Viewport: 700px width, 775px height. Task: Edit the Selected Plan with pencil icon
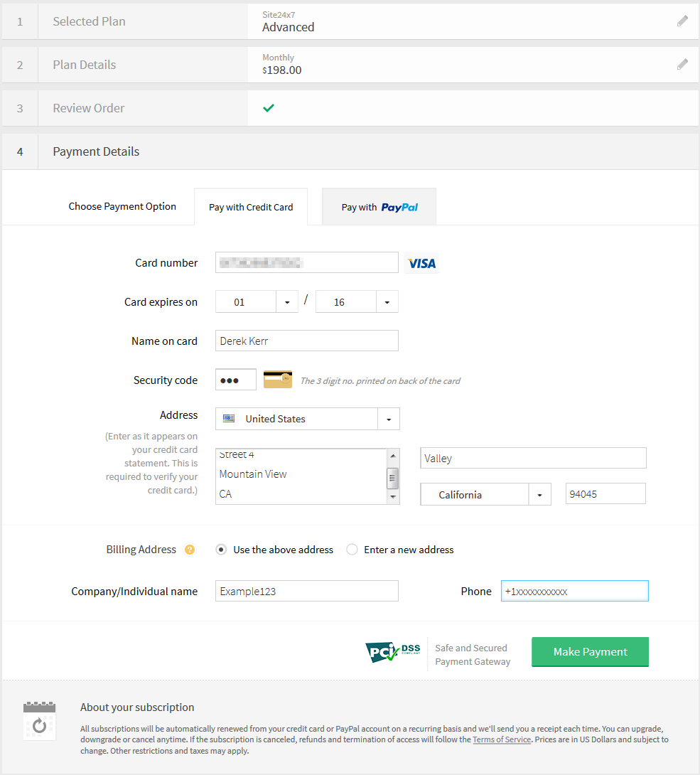coord(682,21)
